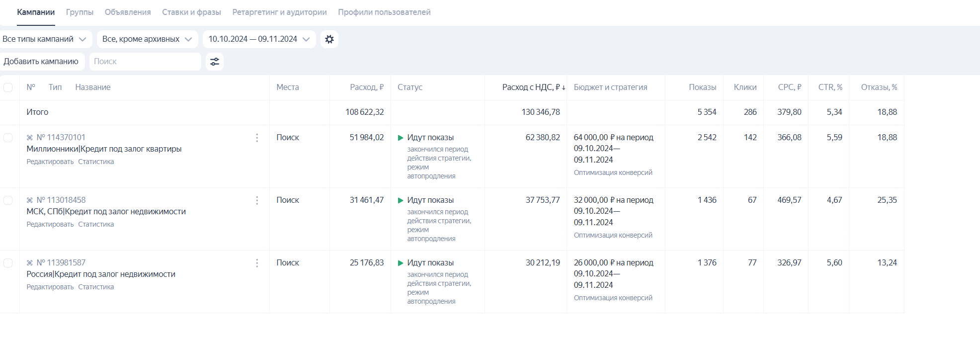The height and width of the screenshot is (341, 980).
Task: Open Статистика for Миллионники campaign
Action: click(x=96, y=162)
